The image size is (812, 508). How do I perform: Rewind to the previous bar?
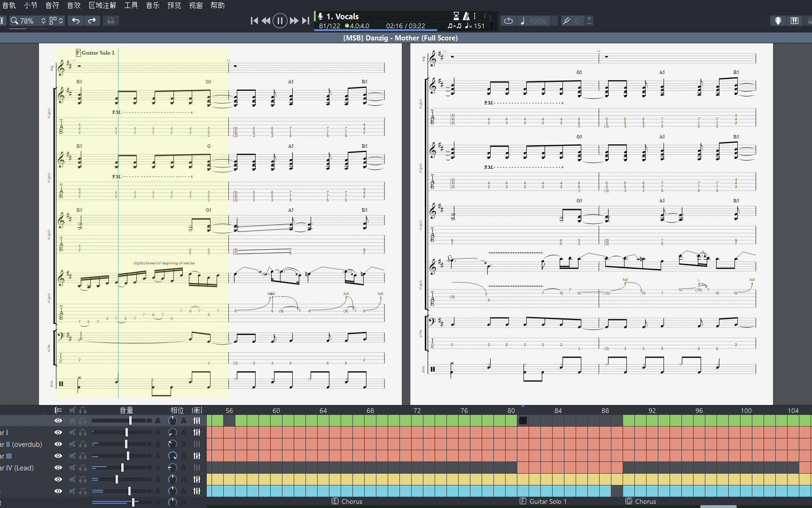(x=266, y=21)
